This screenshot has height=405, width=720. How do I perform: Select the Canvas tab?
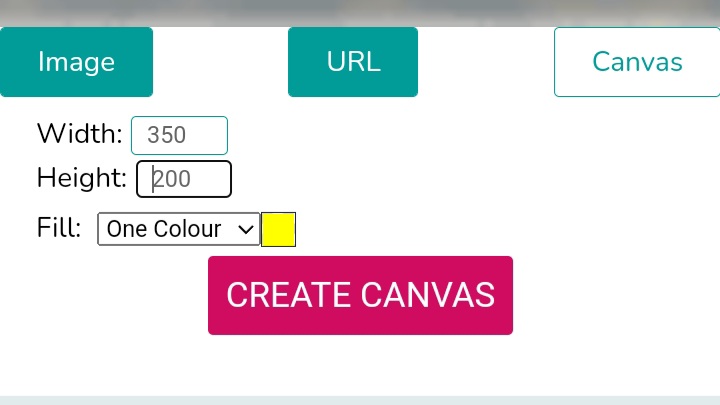(x=637, y=62)
